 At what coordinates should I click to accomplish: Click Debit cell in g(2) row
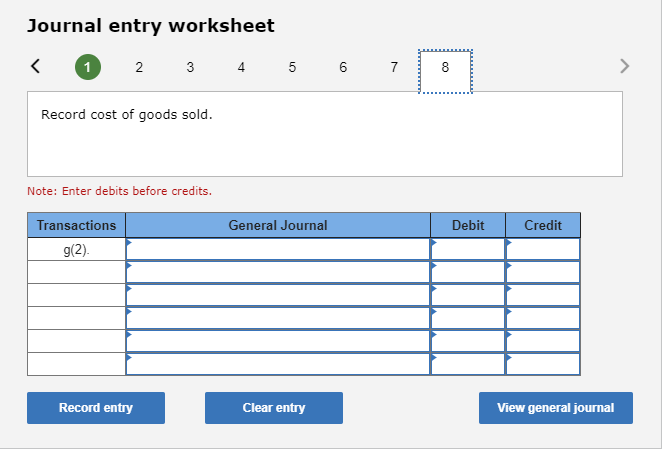(468, 249)
